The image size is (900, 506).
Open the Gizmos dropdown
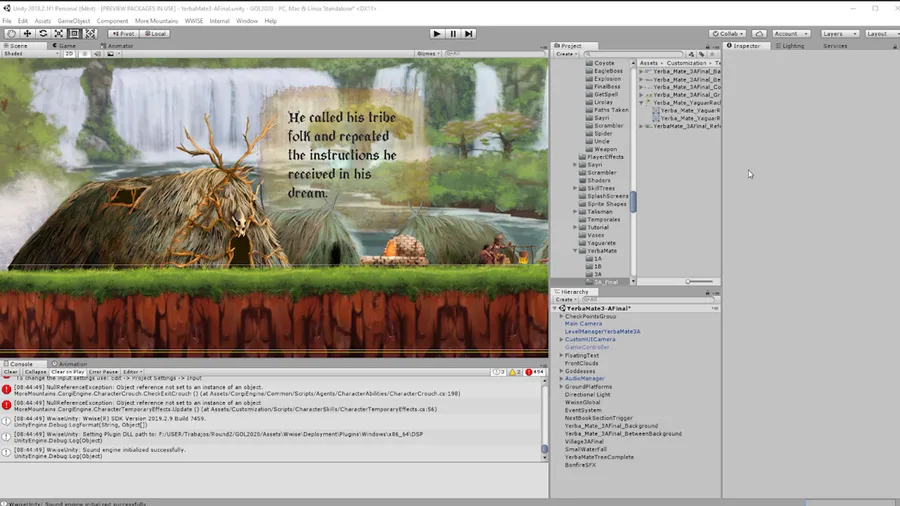coord(428,54)
